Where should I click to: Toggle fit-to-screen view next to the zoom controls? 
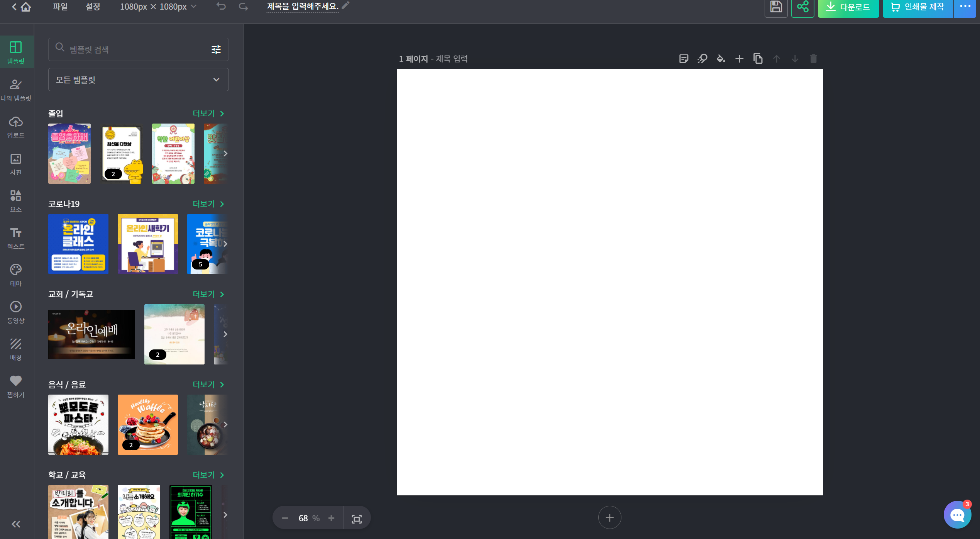point(357,519)
